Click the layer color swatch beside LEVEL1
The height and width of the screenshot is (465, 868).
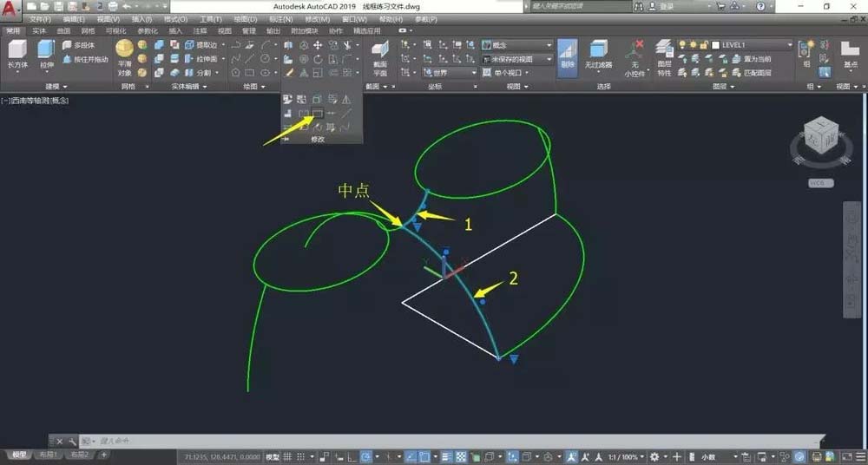(715, 45)
